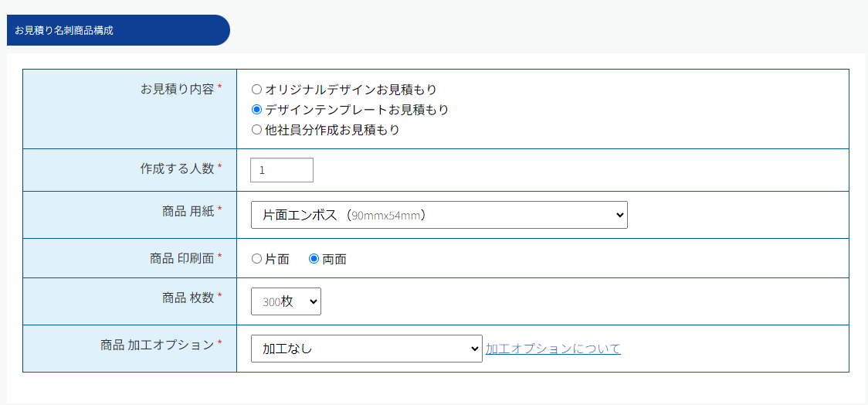Open the 商品 用紙 paper dropdown
Viewport: 868px width, 405px height.
[439, 215]
